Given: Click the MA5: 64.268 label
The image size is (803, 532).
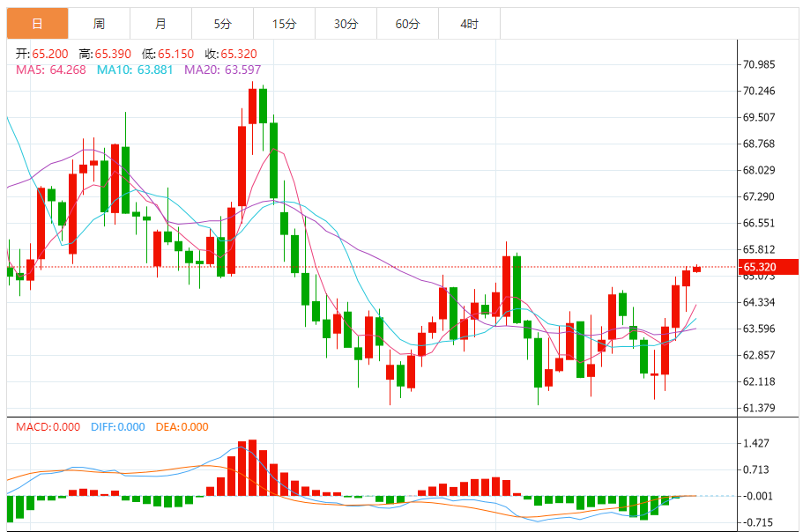Looking at the screenshot, I should [x=51, y=70].
